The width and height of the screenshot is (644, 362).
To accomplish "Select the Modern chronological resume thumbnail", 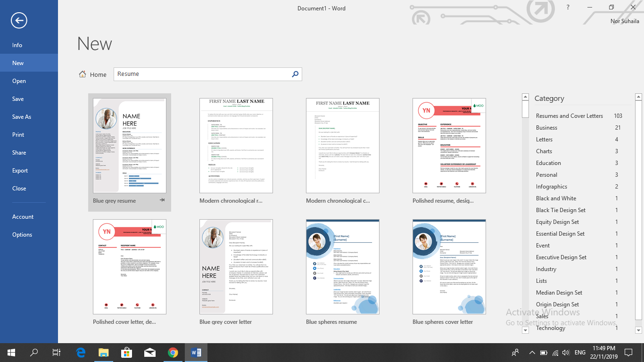I will tap(236, 146).
